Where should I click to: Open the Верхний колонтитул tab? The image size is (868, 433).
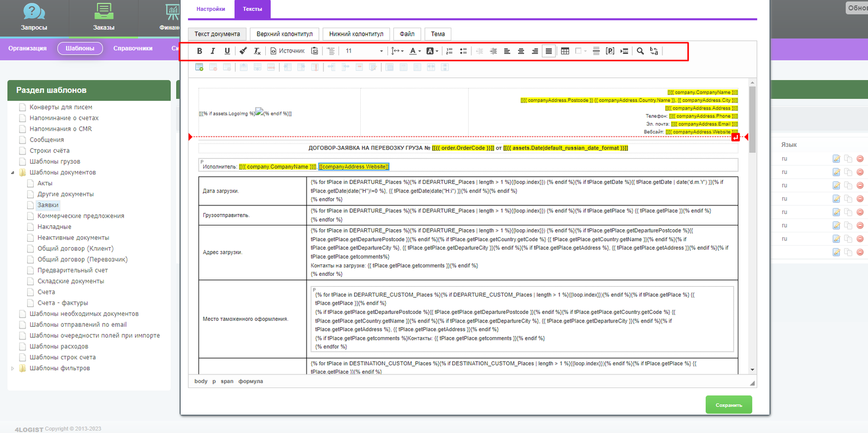pos(284,34)
